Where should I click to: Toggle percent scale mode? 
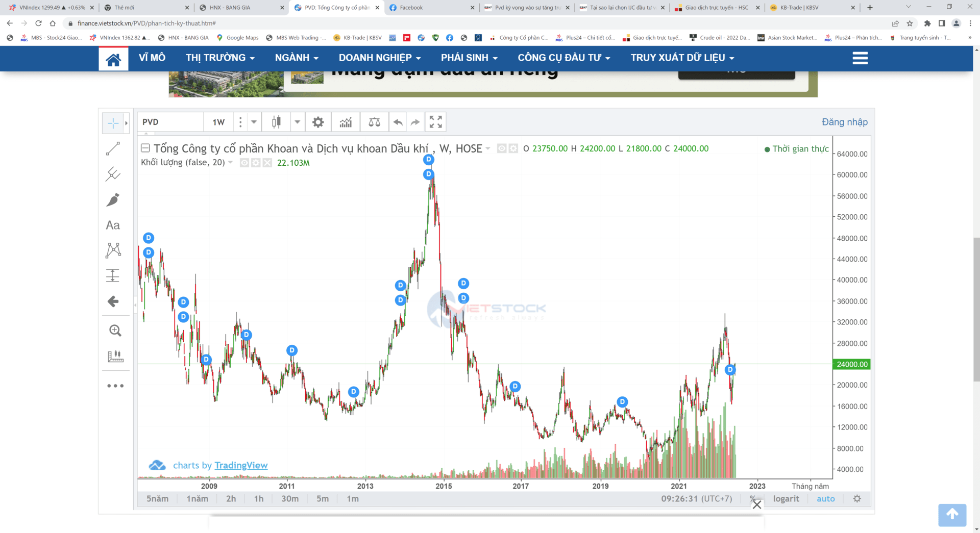click(x=753, y=499)
